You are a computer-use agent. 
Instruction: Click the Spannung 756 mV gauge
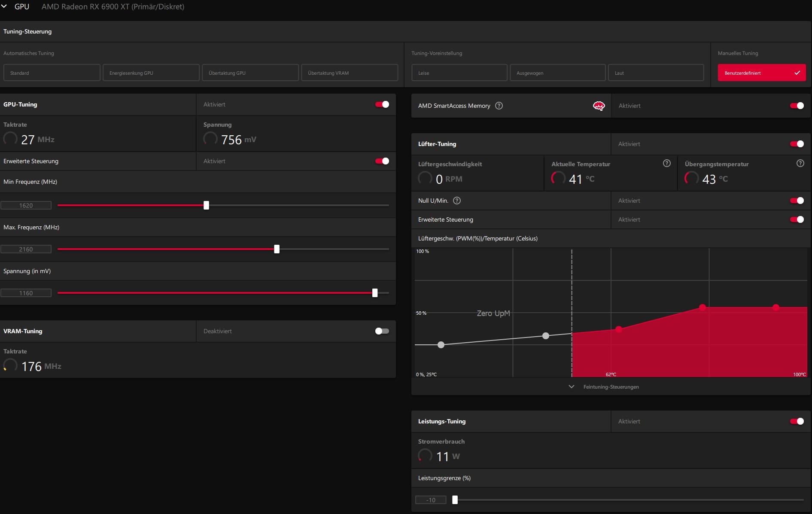(x=210, y=139)
